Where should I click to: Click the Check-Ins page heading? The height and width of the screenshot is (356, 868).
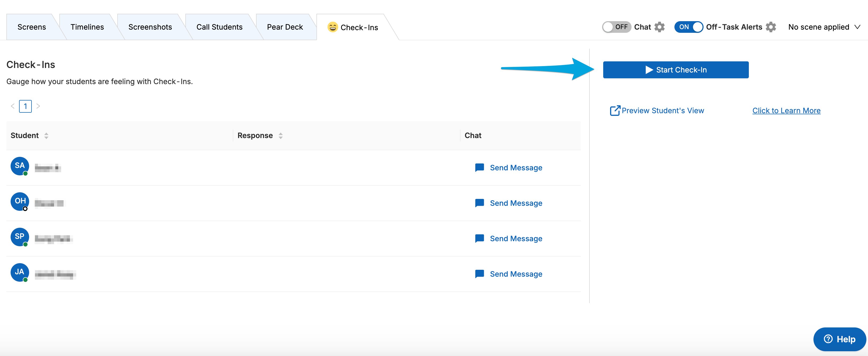31,65
